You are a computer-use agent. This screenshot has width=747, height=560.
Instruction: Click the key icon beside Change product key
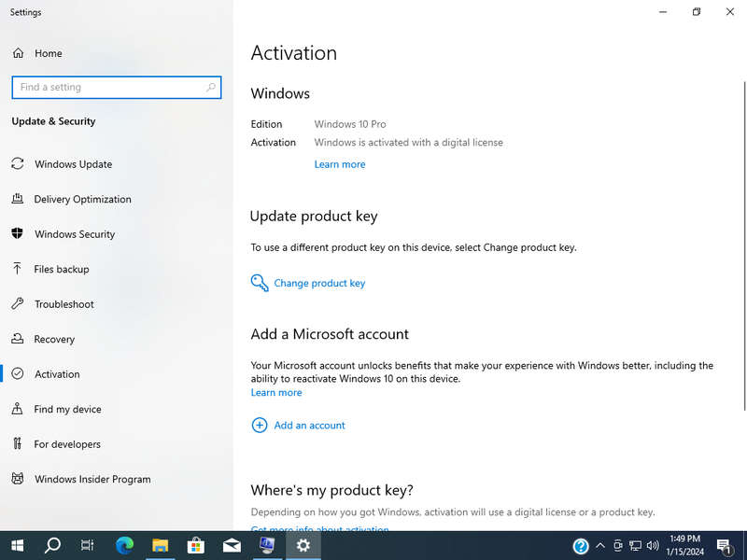pyautogui.click(x=260, y=283)
